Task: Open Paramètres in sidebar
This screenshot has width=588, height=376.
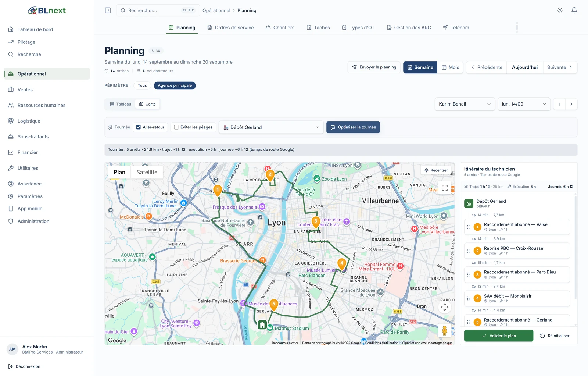Action: click(47, 196)
